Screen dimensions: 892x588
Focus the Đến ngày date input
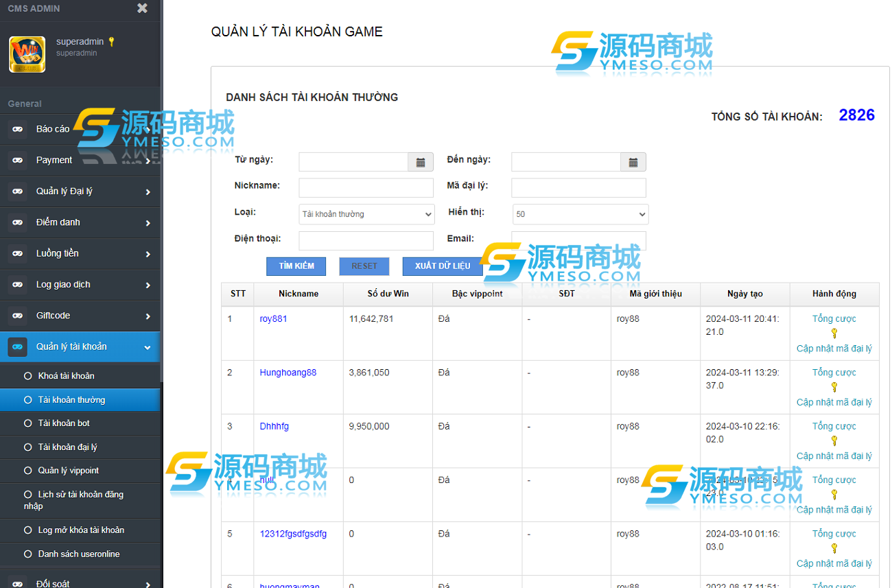(x=566, y=162)
